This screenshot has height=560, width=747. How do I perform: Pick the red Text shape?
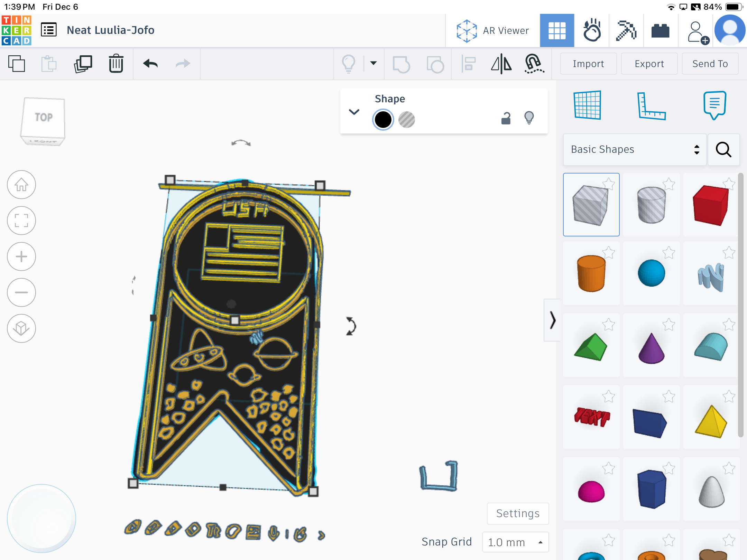592,417
